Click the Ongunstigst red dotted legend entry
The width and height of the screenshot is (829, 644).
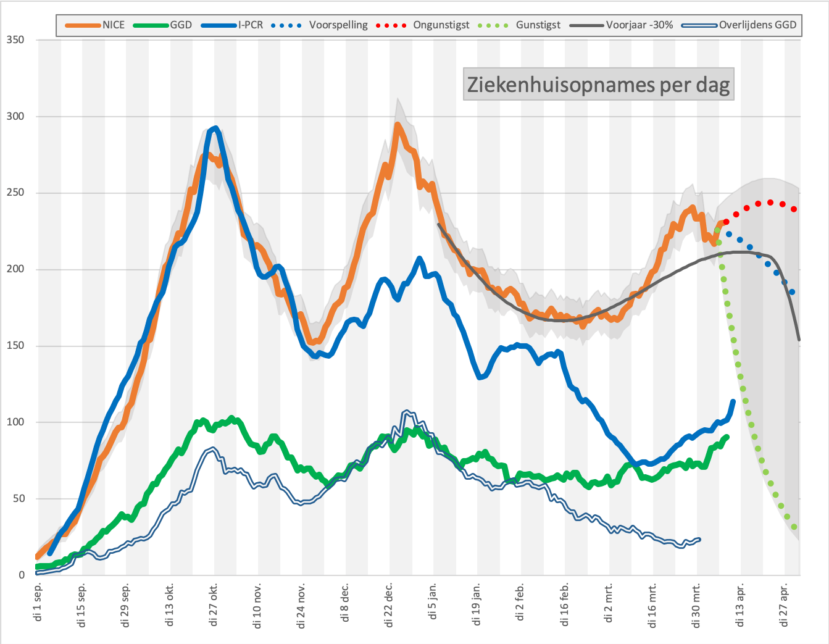coord(422,25)
